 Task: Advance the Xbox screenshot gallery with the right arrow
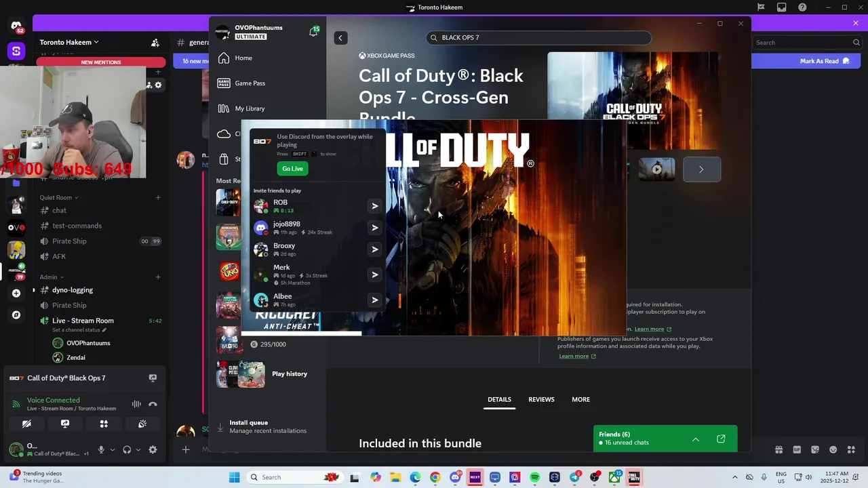click(701, 169)
